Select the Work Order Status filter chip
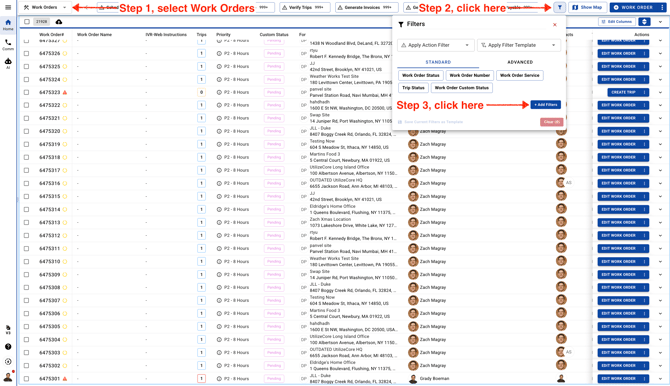 pos(420,75)
